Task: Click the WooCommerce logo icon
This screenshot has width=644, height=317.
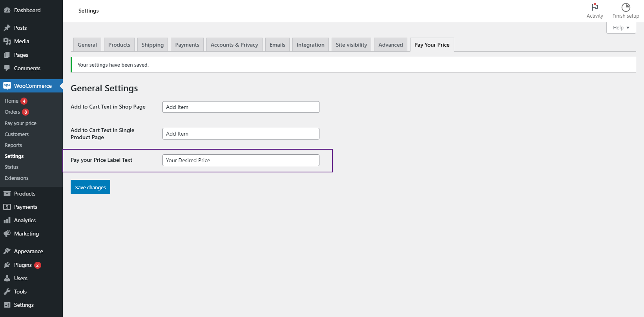Action: (7, 86)
